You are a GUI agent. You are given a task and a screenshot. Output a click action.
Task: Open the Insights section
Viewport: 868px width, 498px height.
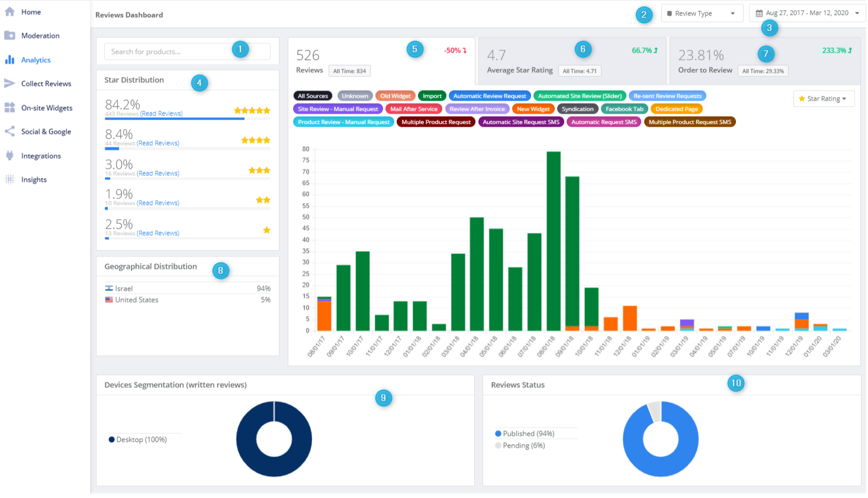point(34,179)
